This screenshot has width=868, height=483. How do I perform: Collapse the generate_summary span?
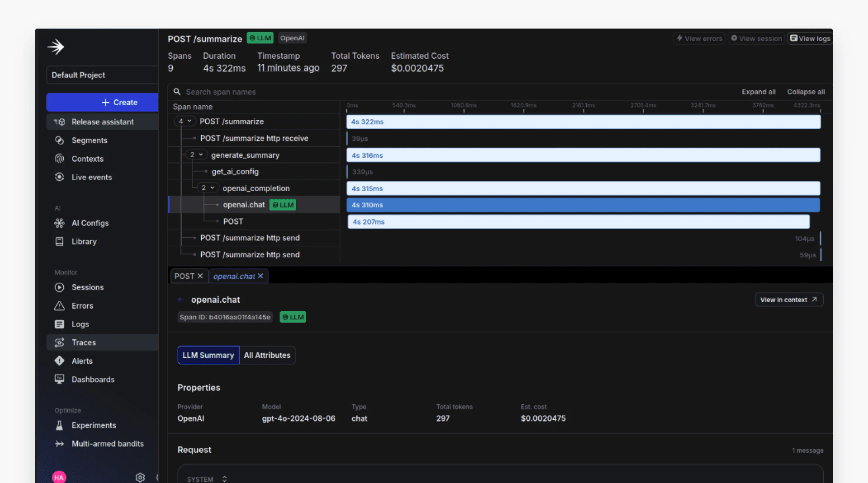[196, 155]
